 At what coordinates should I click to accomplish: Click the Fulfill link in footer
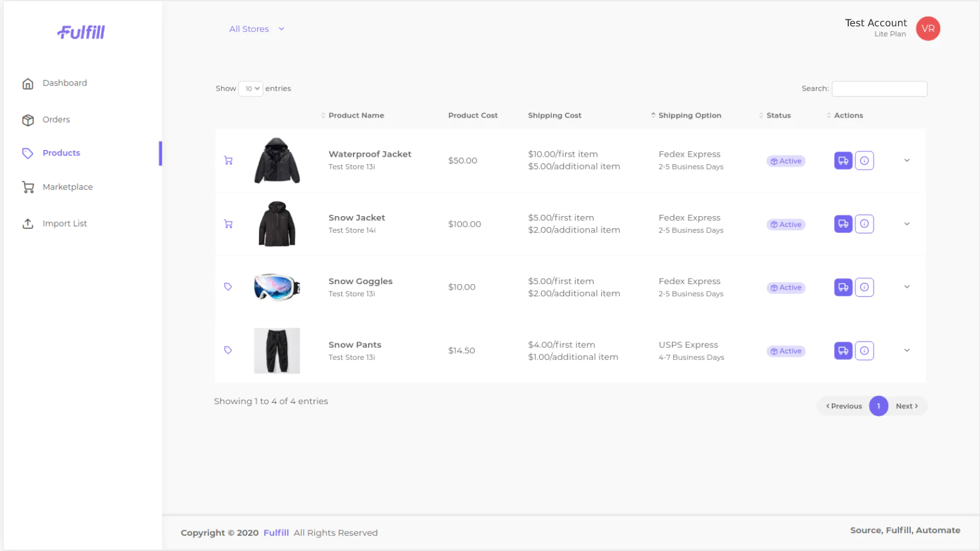click(276, 533)
